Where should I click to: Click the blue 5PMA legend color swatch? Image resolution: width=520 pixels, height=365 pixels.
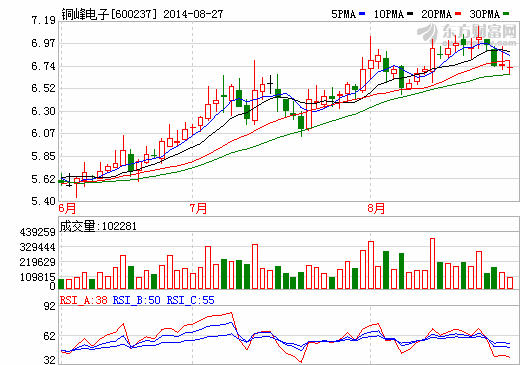(x=362, y=14)
